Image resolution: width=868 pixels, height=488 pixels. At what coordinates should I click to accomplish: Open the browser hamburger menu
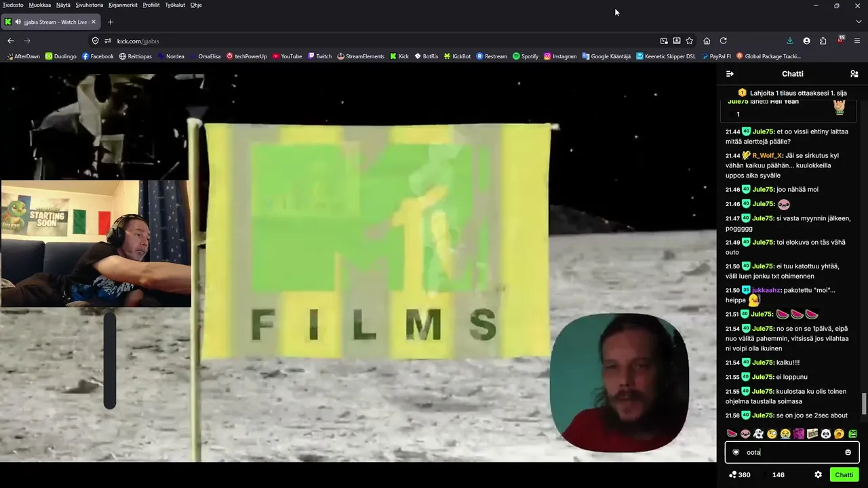[857, 41]
